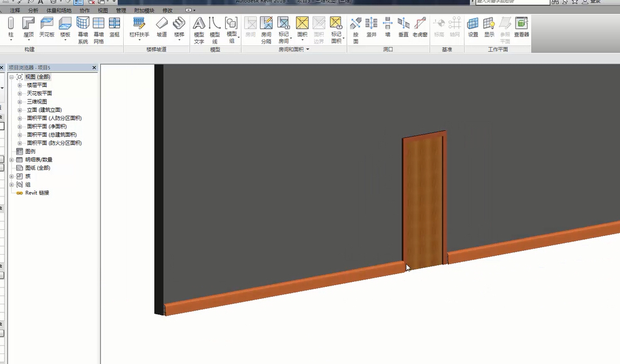Switch to the 管理 ribbon tab
The width and height of the screenshot is (620, 364).
coord(121,11)
